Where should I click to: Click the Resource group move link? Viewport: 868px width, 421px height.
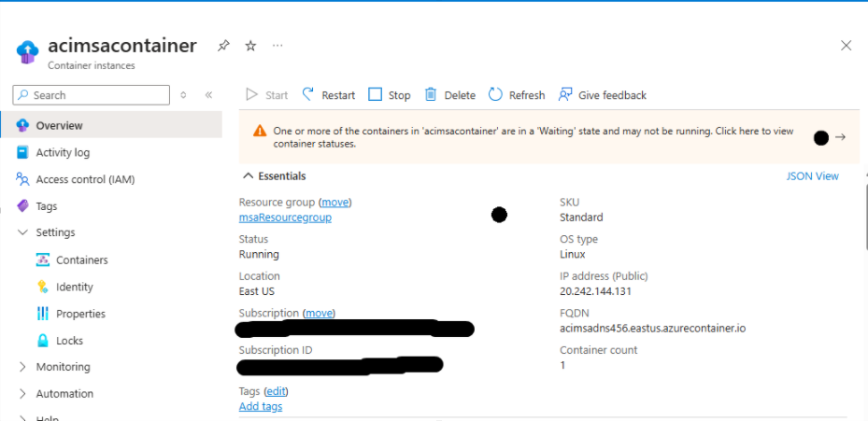(x=336, y=203)
